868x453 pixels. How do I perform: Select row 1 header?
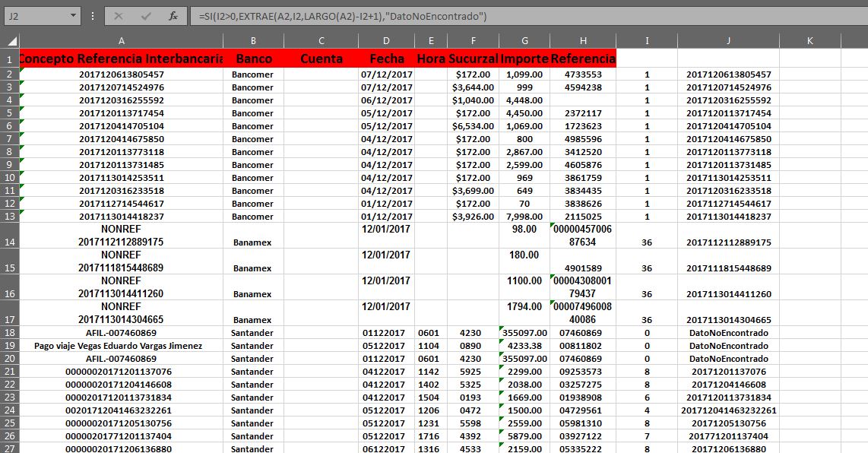tap(9, 59)
